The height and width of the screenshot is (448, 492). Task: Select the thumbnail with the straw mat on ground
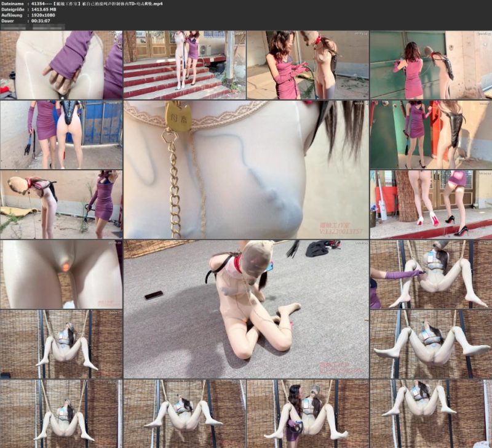pyautogui.click(x=61, y=205)
